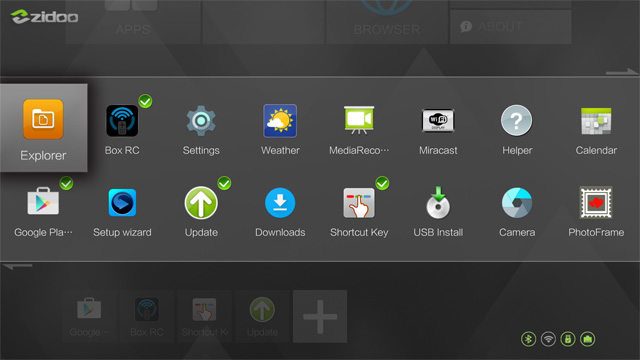Image resolution: width=640 pixels, height=360 pixels.
Task: Toggle the green checkmark on Box RC
Action: tap(145, 101)
